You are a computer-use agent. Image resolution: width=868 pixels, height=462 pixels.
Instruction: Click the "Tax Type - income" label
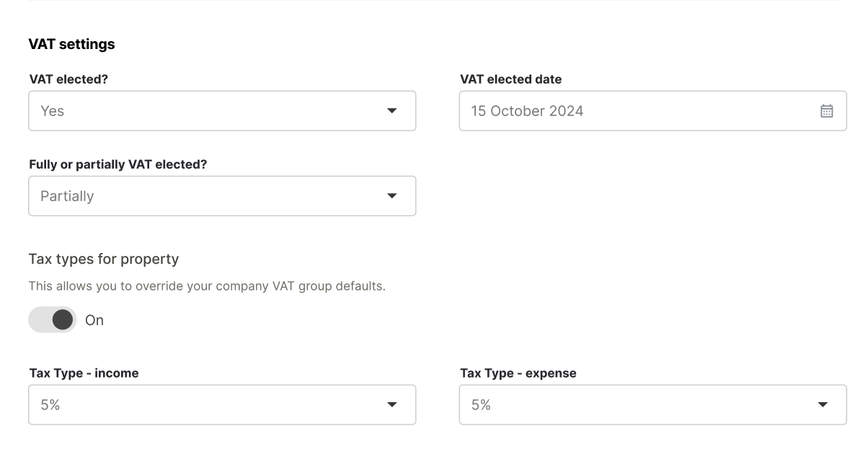(x=84, y=373)
